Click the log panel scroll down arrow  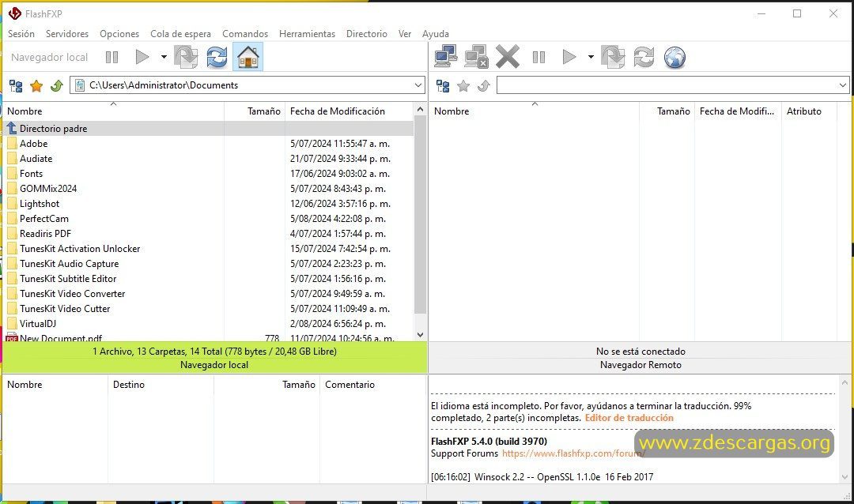(x=845, y=477)
